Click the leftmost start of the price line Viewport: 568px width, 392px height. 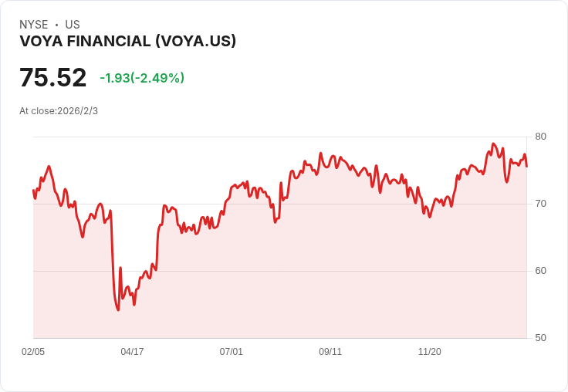point(33,190)
